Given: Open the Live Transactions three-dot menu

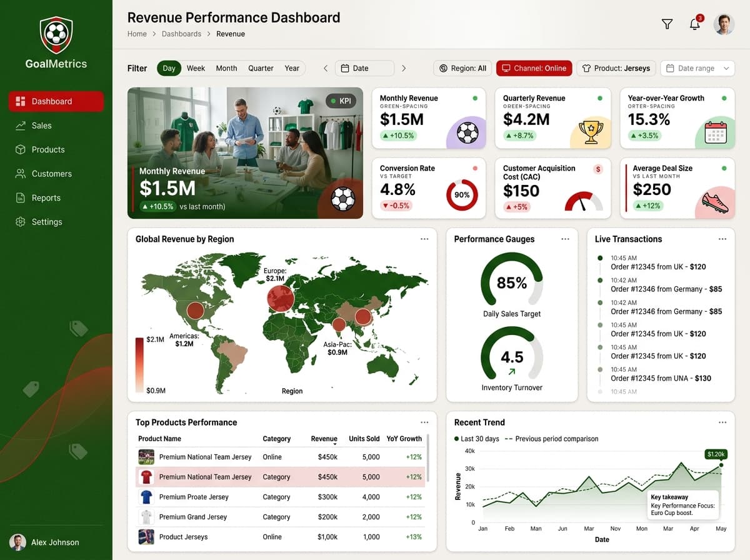Looking at the screenshot, I should [722, 239].
